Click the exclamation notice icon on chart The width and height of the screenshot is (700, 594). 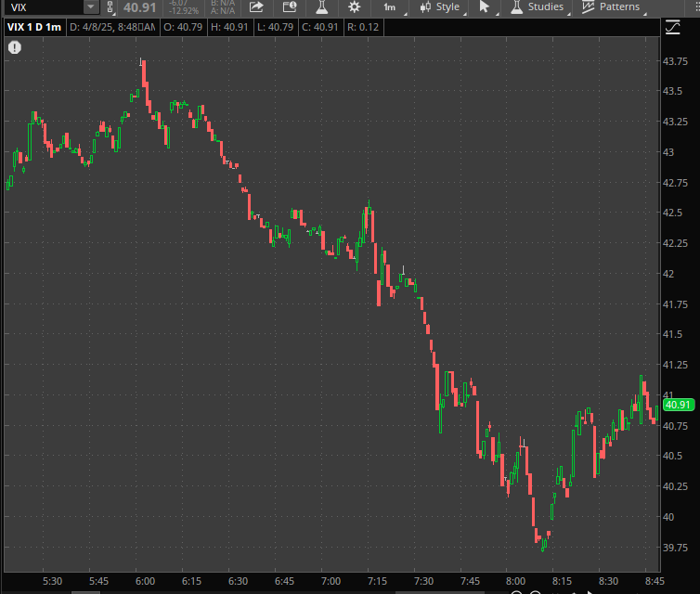tap(15, 47)
